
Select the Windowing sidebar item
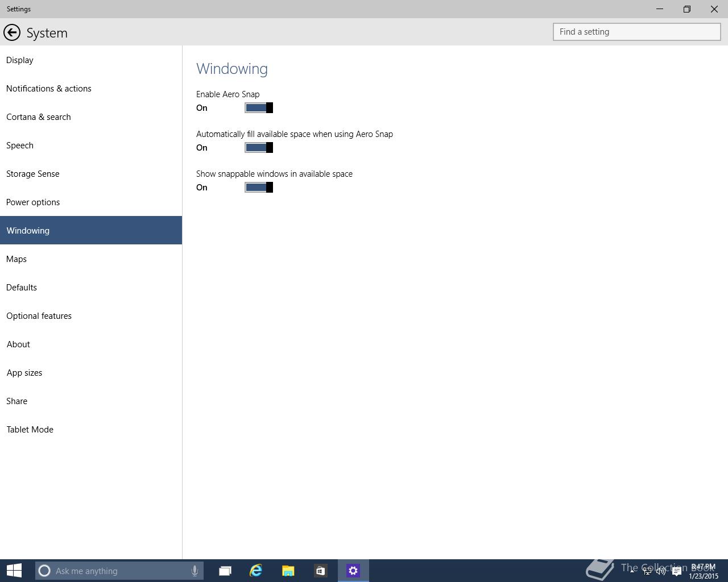tap(91, 230)
